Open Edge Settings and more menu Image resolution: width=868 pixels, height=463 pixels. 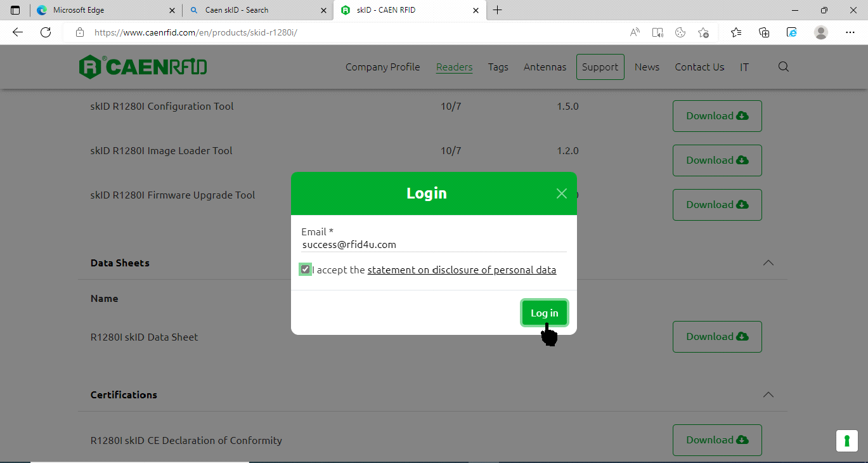point(850,32)
